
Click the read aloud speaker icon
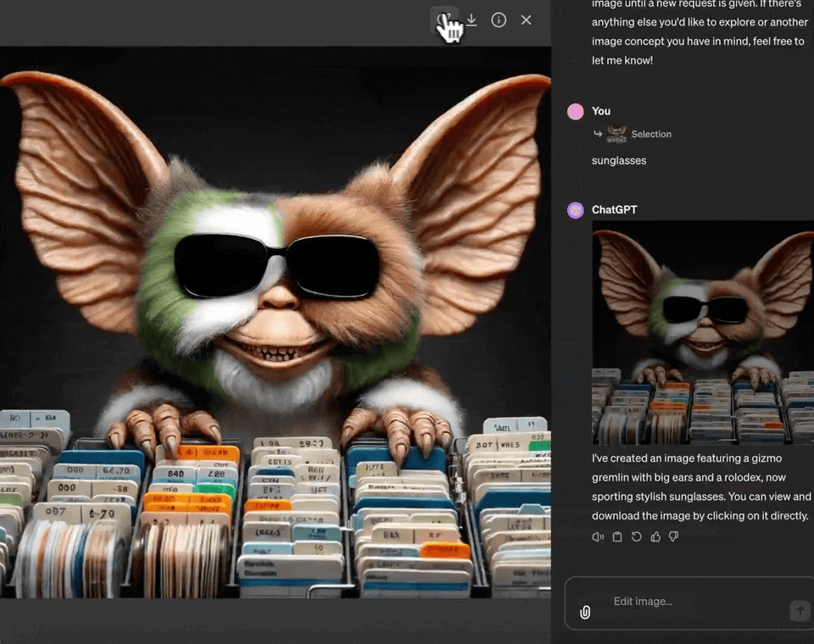[598, 536]
